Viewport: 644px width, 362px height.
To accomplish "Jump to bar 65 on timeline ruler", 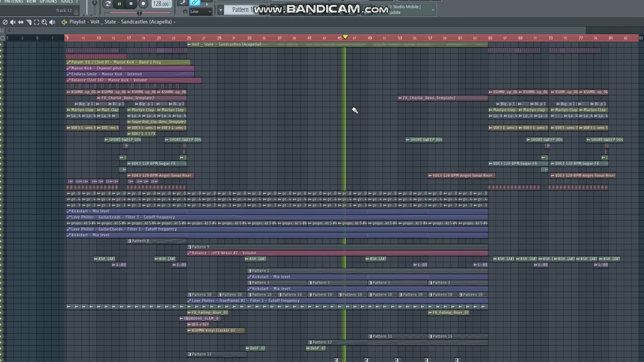I will coord(491,38).
